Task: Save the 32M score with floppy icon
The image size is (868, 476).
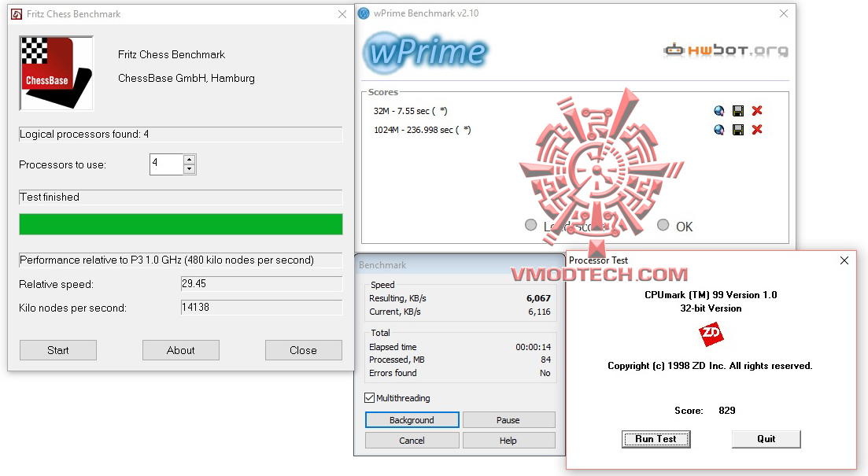Action: tap(738, 111)
